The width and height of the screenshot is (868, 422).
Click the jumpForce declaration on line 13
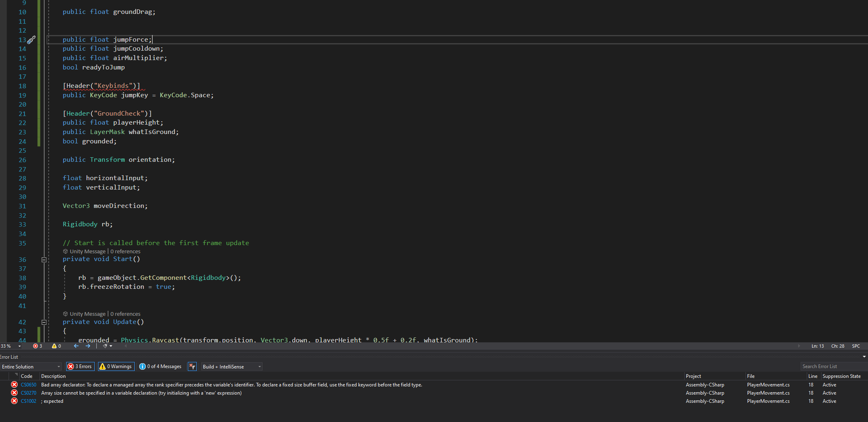[x=107, y=40]
